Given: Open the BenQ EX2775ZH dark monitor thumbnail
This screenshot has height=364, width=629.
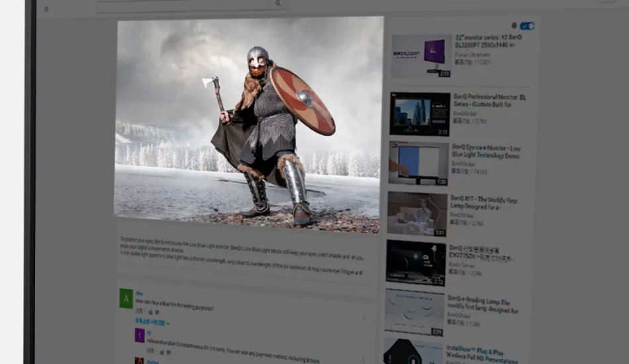Looking at the screenshot, I should 416,263.
